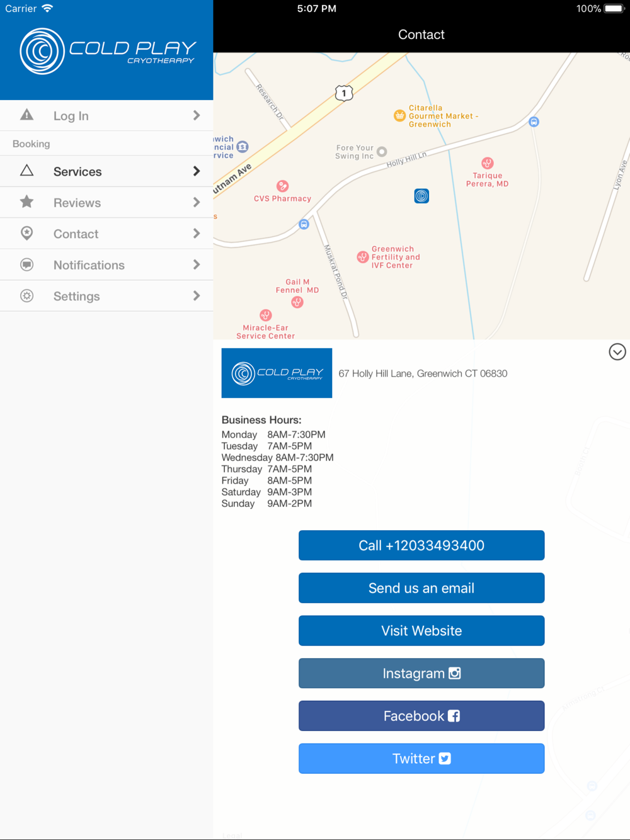Tap the Saturday 9AM-3PM hours row
This screenshot has width=630, height=840.
pos(266,492)
